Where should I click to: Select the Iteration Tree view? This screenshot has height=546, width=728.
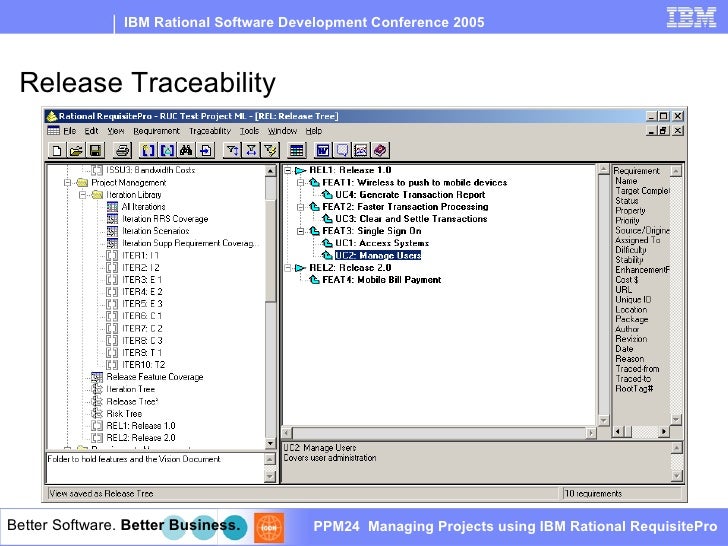130,389
